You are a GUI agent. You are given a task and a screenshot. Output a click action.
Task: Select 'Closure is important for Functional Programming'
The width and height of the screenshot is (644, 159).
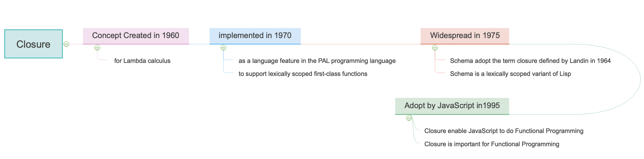pyautogui.click(x=491, y=144)
